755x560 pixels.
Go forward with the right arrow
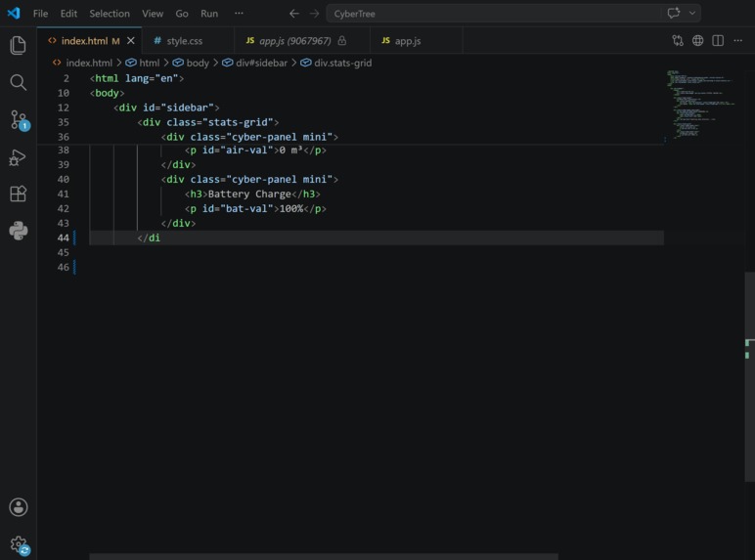(x=315, y=14)
